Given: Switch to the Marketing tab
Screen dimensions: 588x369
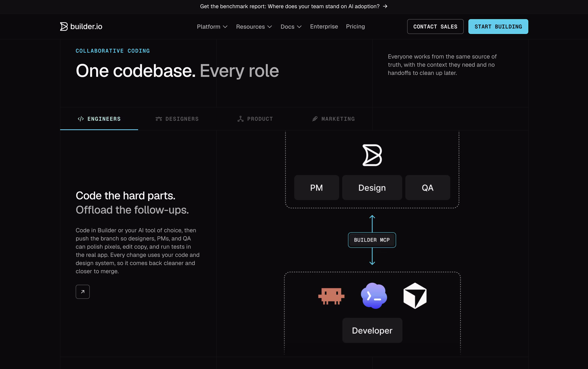Looking at the screenshot, I should (x=333, y=119).
